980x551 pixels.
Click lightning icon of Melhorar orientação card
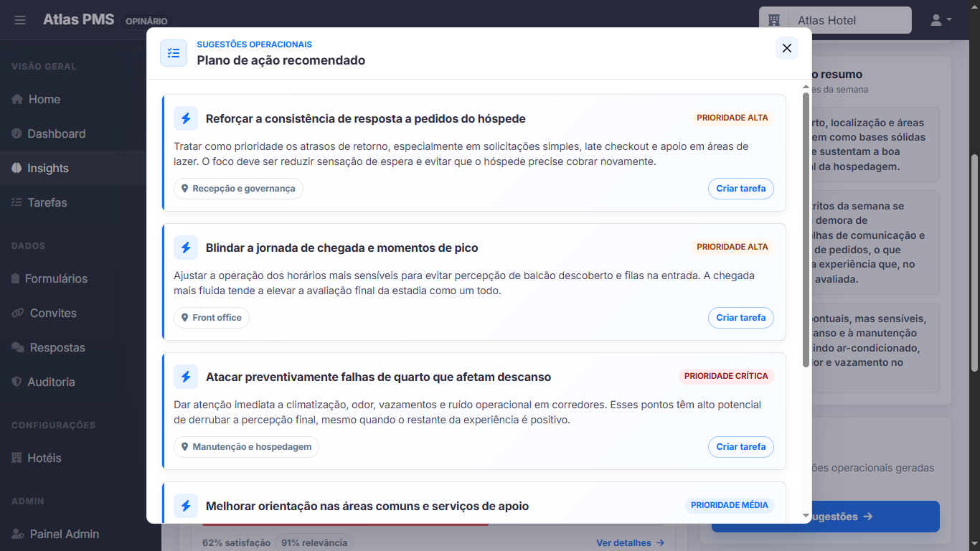click(186, 506)
